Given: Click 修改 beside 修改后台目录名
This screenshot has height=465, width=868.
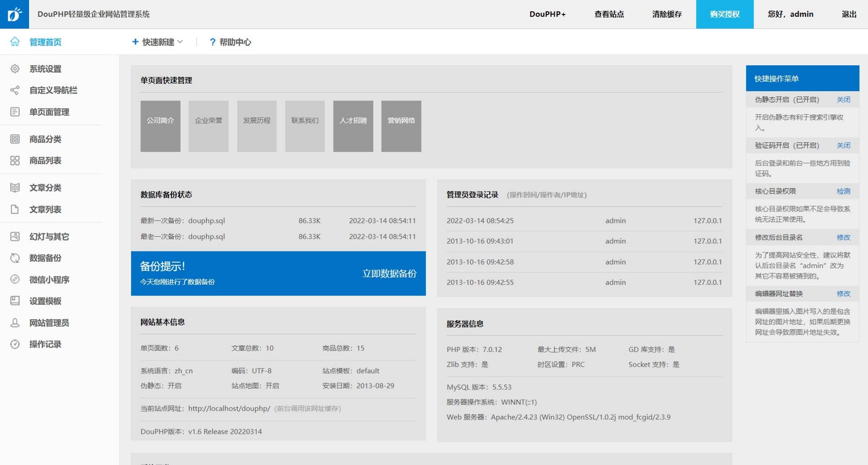Looking at the screenshot, I should click(843, 237).
